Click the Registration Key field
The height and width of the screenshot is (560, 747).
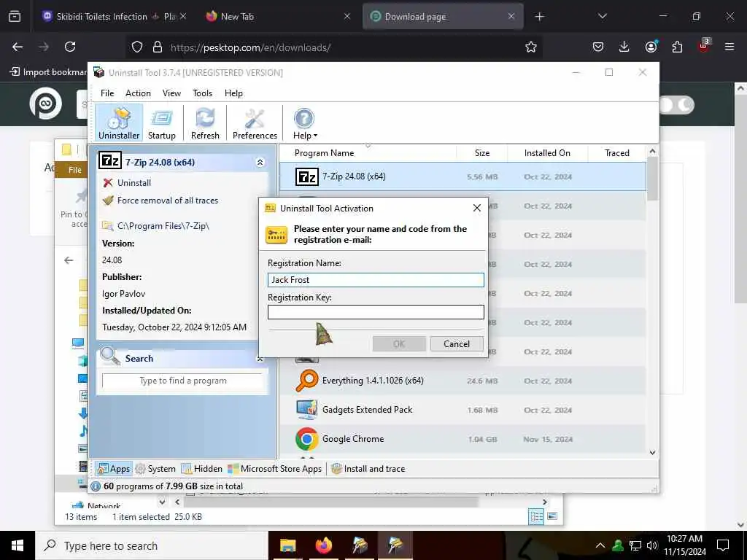click(x=376, y=312)
